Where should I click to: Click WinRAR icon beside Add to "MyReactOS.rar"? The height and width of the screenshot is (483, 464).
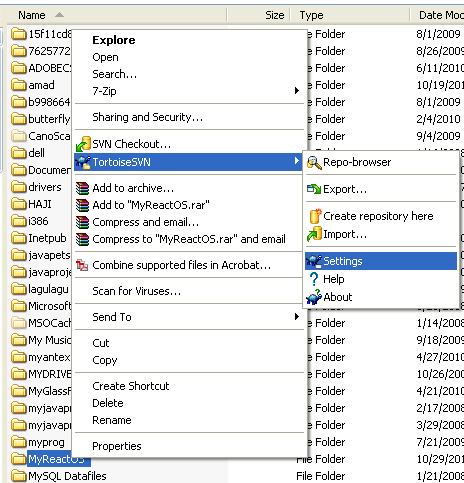[x=82, y=205]
